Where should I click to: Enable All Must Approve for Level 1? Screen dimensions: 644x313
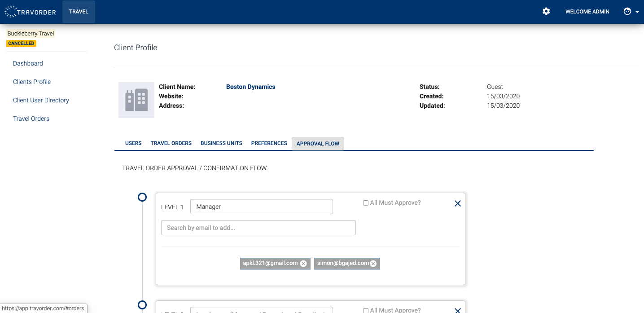(366, 203)
